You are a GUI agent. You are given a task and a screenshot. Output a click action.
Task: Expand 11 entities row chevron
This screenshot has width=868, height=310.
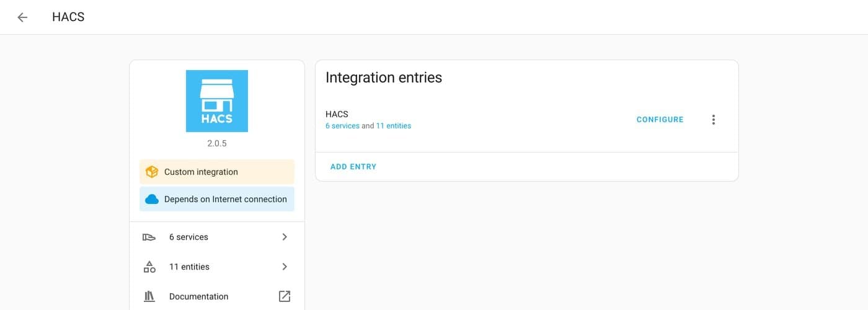point(285,267)
